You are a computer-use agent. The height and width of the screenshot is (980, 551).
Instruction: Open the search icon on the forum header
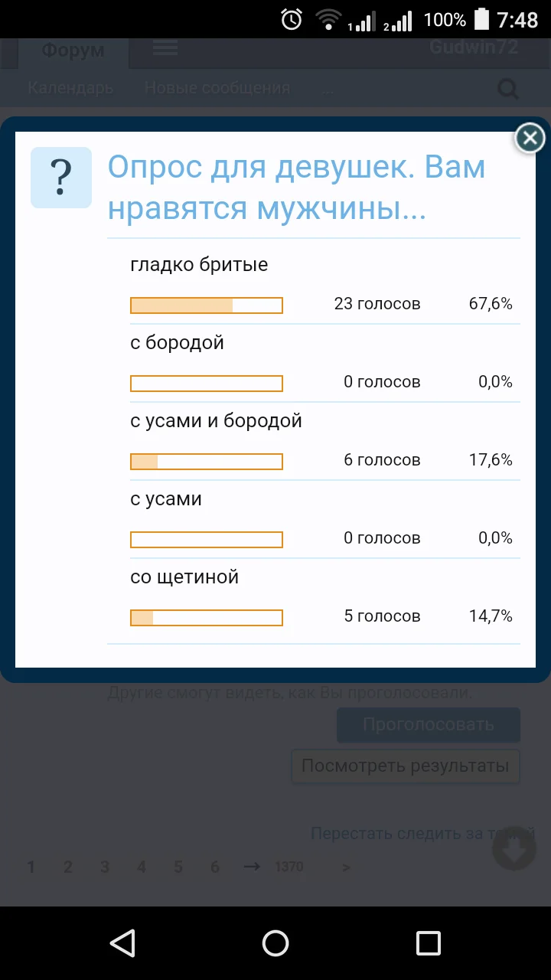(x=507, y=88)
